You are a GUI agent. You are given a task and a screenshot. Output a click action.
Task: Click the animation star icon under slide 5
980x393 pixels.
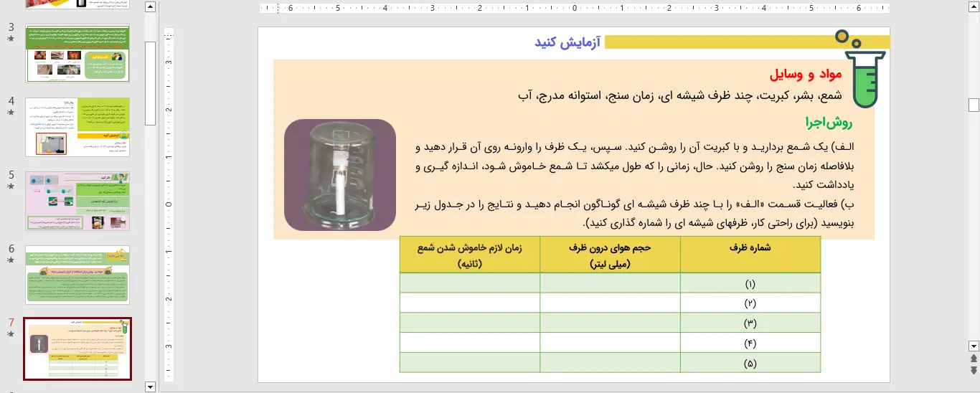tap(11, 186)
